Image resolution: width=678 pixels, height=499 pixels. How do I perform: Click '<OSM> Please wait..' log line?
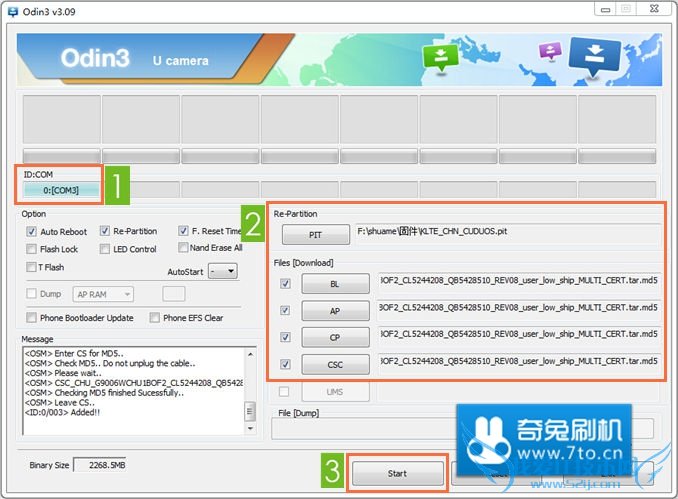(63, 373)
